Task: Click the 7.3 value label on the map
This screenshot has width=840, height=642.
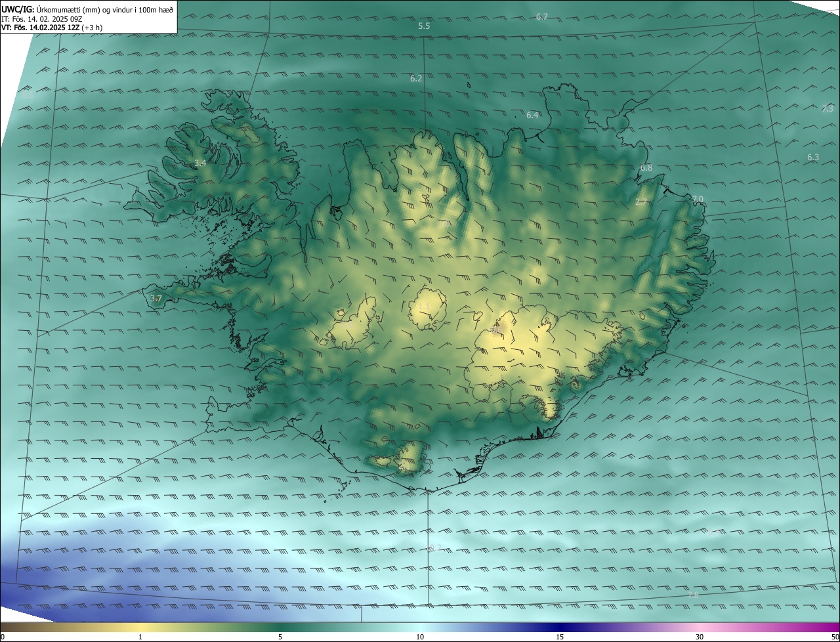Action: click(x=828, y=109)
